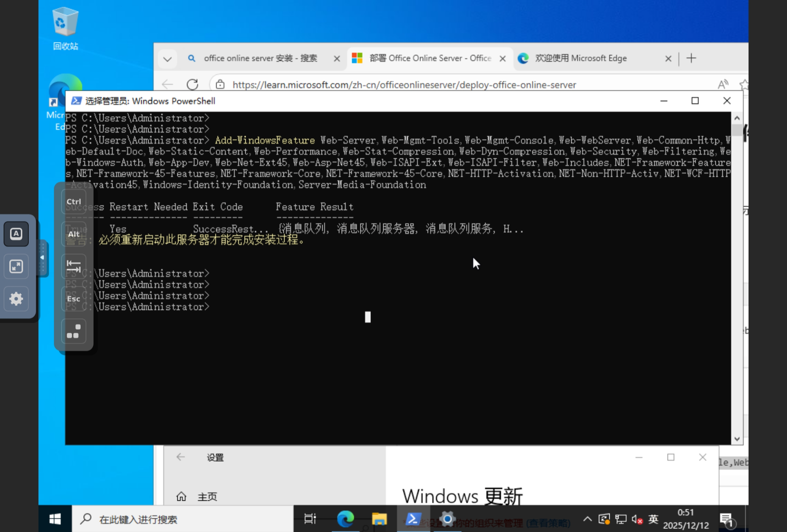Open remote sidebar settings gear
Viewport: 787px width, 532px height.
pos(16,299)
